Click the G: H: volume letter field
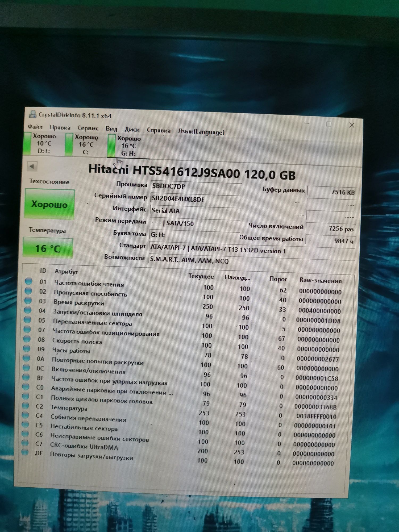 point(194,235)
